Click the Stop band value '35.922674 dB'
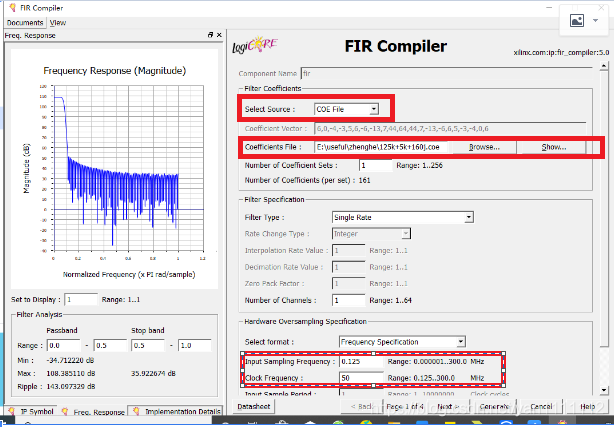Image resolution: width=614 pixels, height=427 pixels. pyautogui.click(x=153, y=373)
